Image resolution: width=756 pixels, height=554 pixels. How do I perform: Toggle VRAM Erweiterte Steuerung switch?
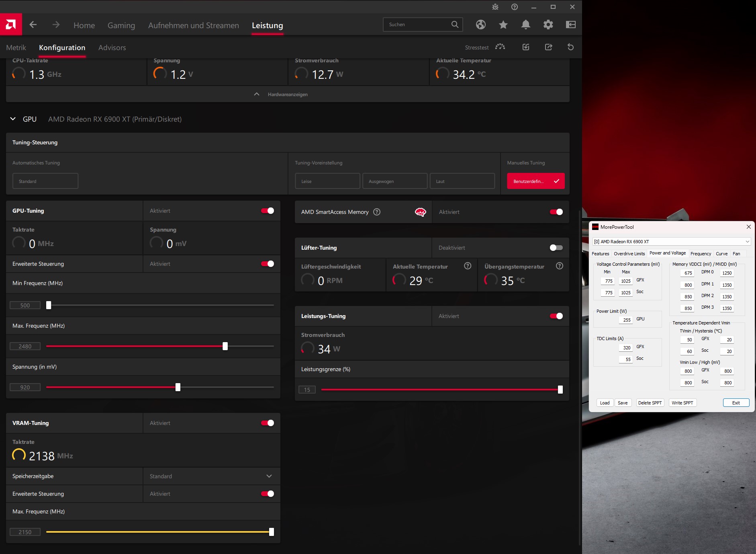click(268, 494)
